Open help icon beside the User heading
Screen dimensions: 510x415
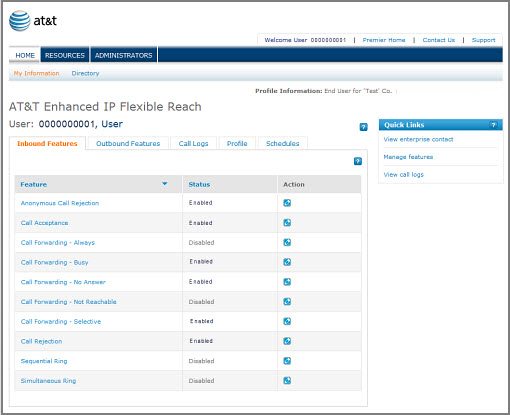click(364, 127)
